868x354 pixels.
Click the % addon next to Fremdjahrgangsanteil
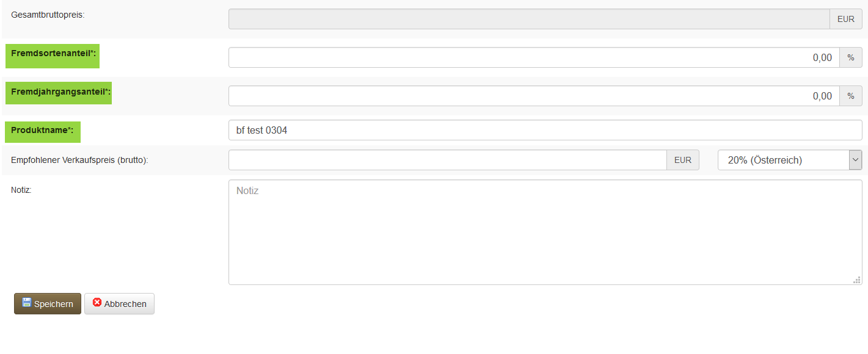tap(850, 96)
